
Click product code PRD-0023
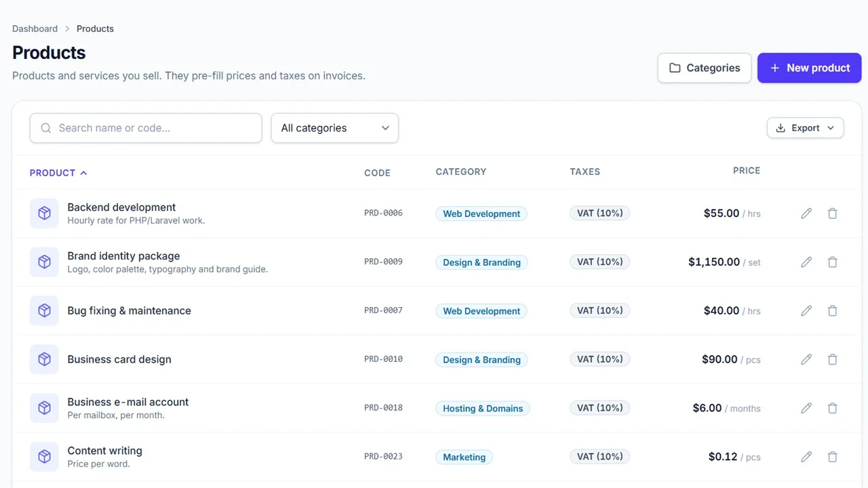[x=383, y=457]
